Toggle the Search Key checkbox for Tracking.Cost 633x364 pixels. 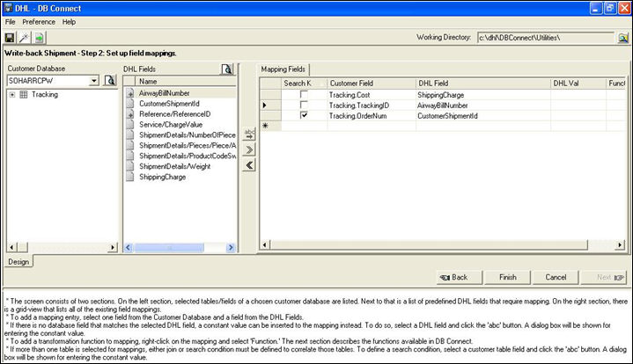click(304, 95)
